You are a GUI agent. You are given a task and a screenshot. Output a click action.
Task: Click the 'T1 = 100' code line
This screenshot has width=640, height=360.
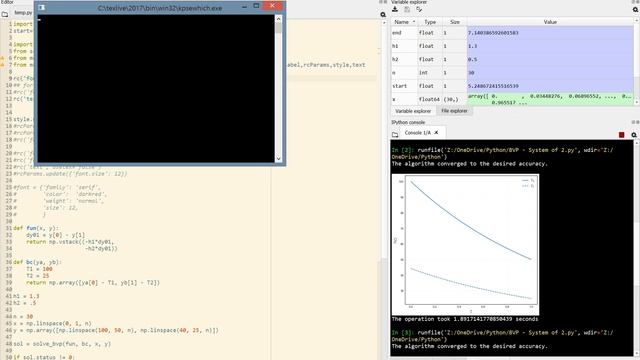(x=39, y=269)
